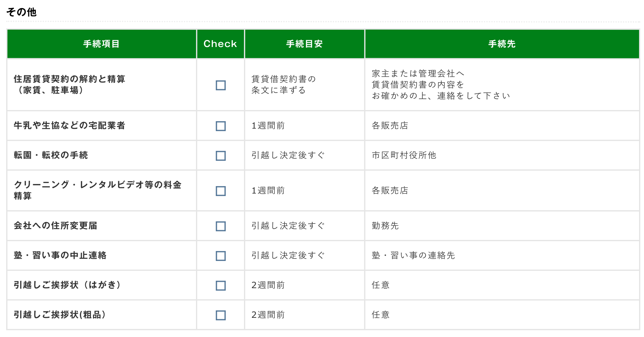Click the 勤務先 destination cell
The width and height of the screenshot is (644, 337).
[385, 226]
